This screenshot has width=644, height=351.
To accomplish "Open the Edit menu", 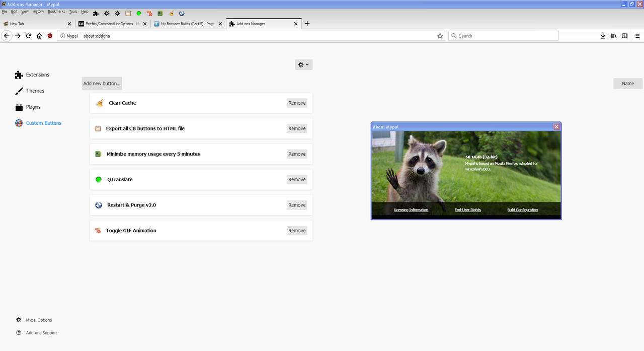I will coord(14,11).
